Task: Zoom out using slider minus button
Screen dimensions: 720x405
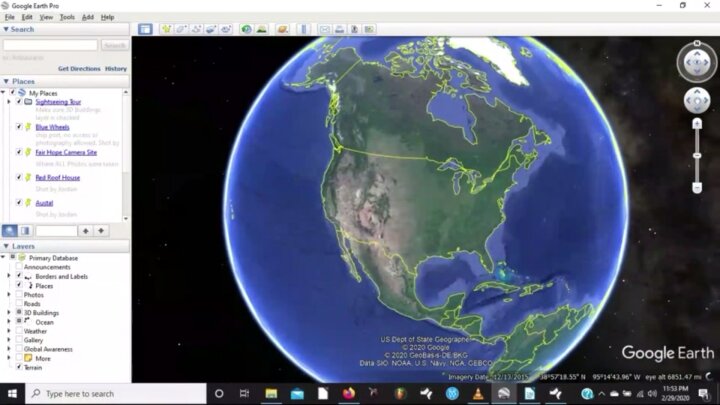Action: 697,187
